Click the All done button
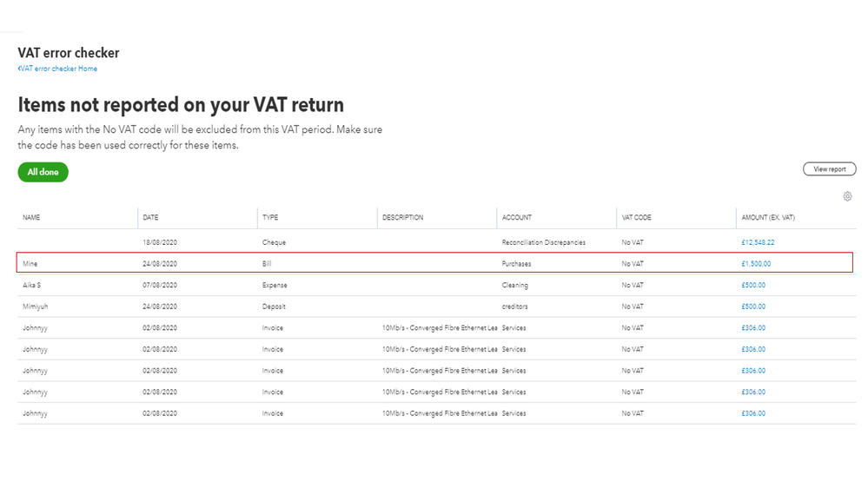 point(43,172)
